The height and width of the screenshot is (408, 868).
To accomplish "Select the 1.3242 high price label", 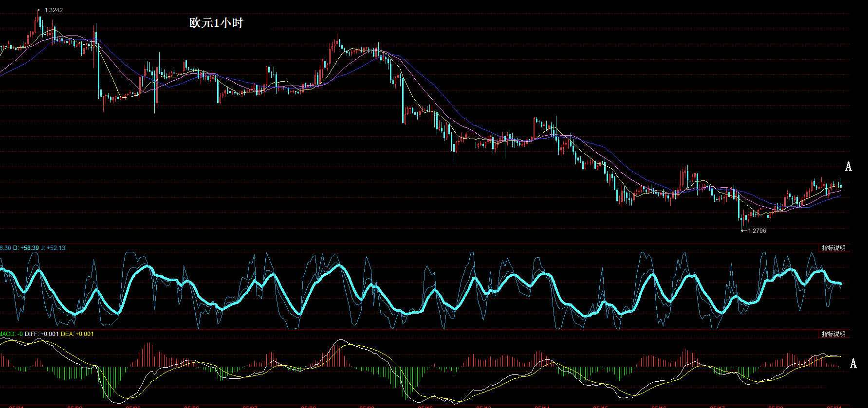I will click(x=53, y=10).
